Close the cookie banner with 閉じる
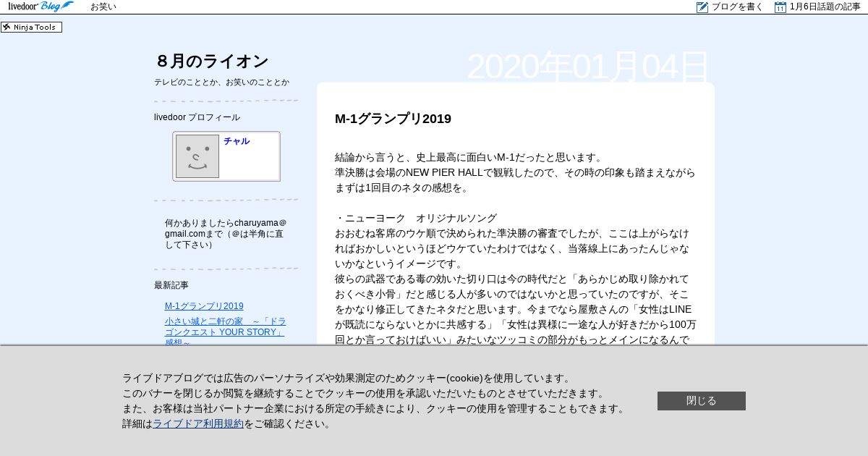 pyautogui.click(x=702, y=401)
